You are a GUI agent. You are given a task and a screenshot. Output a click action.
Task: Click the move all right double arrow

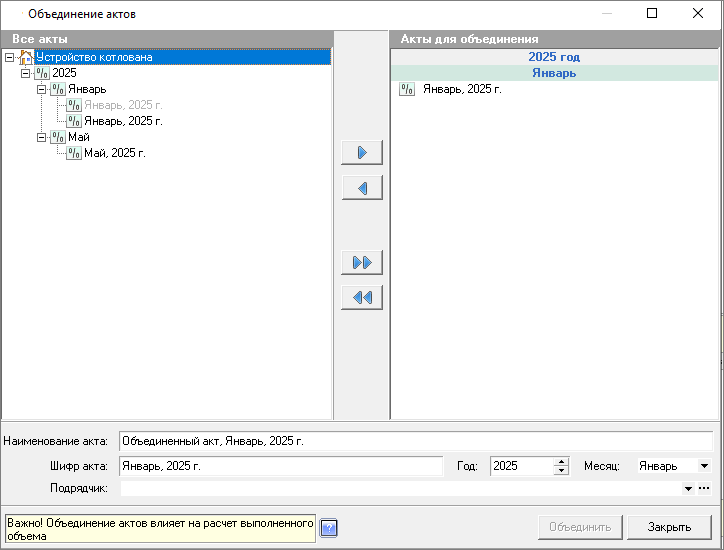362,263
